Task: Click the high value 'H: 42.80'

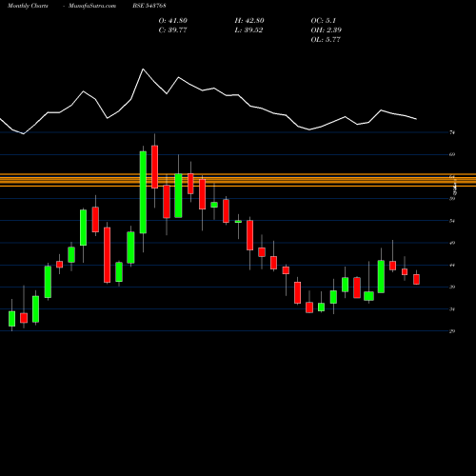Action: click(249, 21)
